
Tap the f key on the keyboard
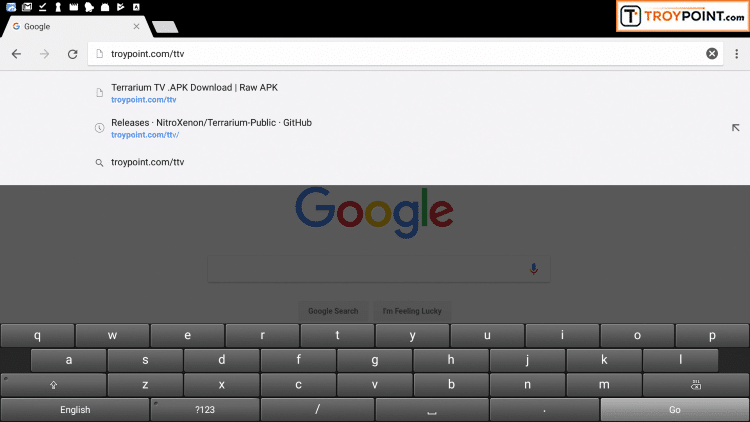point(298,360)
